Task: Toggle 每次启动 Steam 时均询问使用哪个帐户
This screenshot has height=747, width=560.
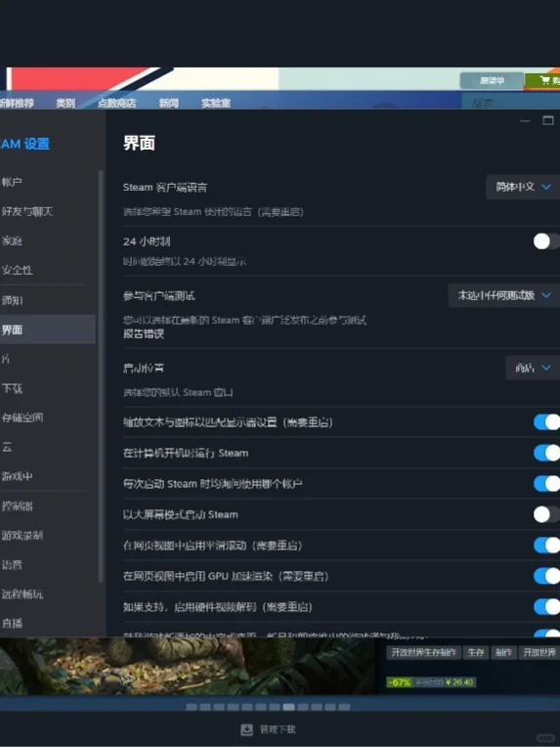Action: click(x=546, y=484)
